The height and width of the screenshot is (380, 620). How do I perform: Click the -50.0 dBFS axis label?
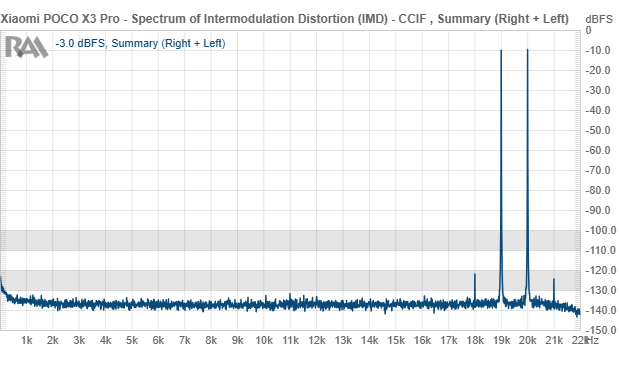pos(598,130)
